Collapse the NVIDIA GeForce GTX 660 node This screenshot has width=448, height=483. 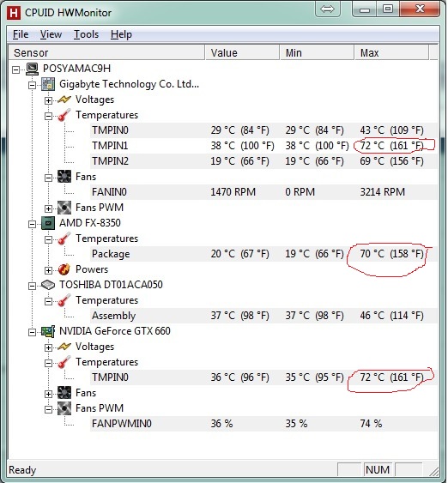[32, 333]
